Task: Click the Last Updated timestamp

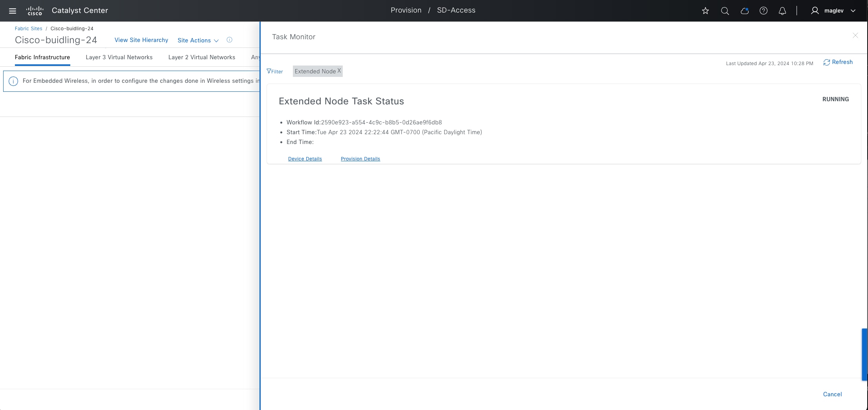Action: click(x=769, y=64)
